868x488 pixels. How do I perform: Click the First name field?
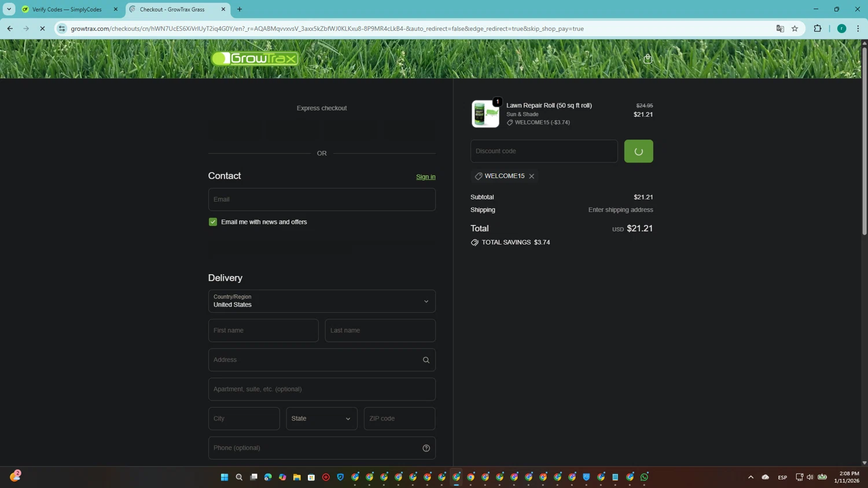[x=263, y=331]
